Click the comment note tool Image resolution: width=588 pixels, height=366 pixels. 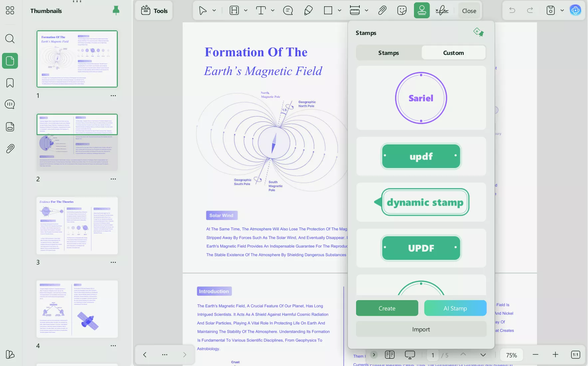pyautogui.click(x=288, y=11)
